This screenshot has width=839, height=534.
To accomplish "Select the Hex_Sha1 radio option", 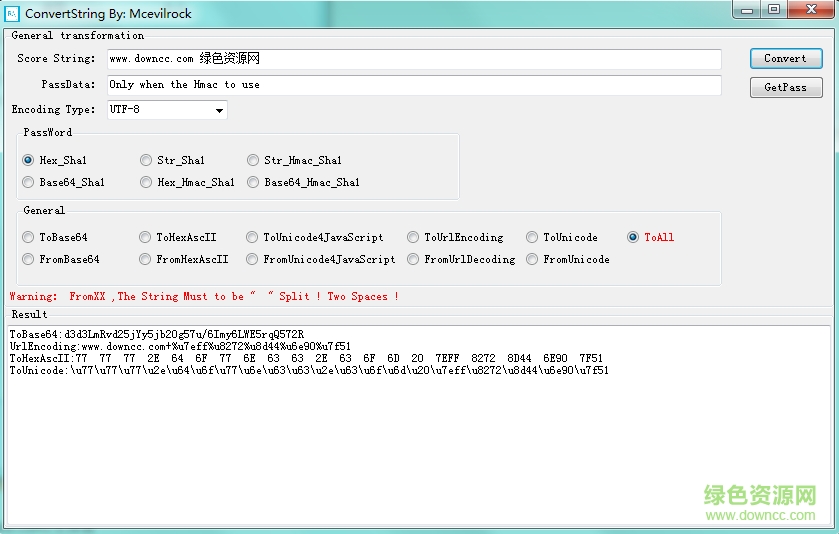I will pos(29,160).
